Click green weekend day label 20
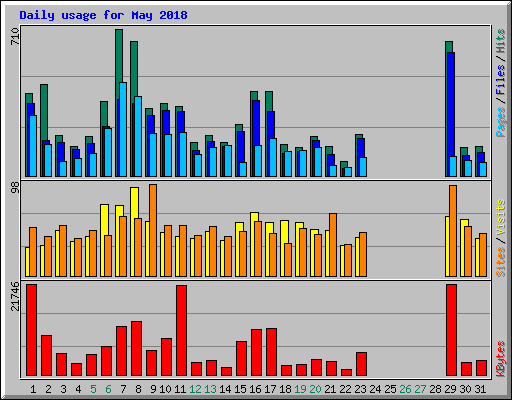 point(315,389)
